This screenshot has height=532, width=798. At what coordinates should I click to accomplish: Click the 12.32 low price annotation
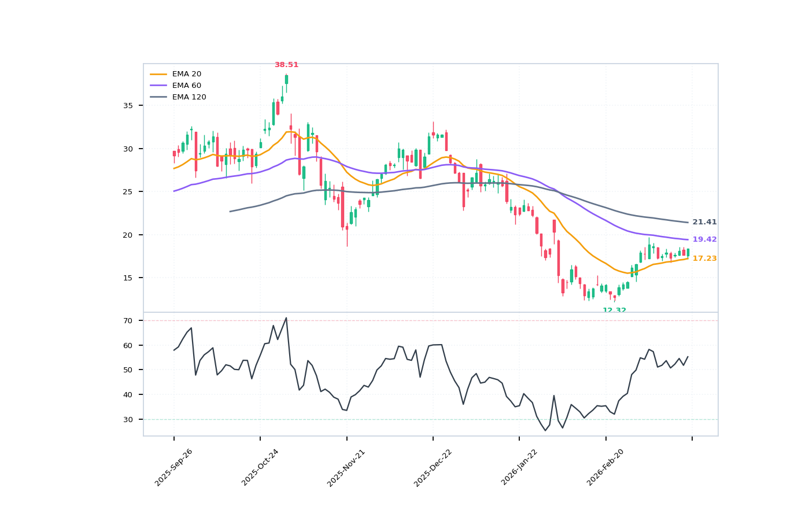614,310
